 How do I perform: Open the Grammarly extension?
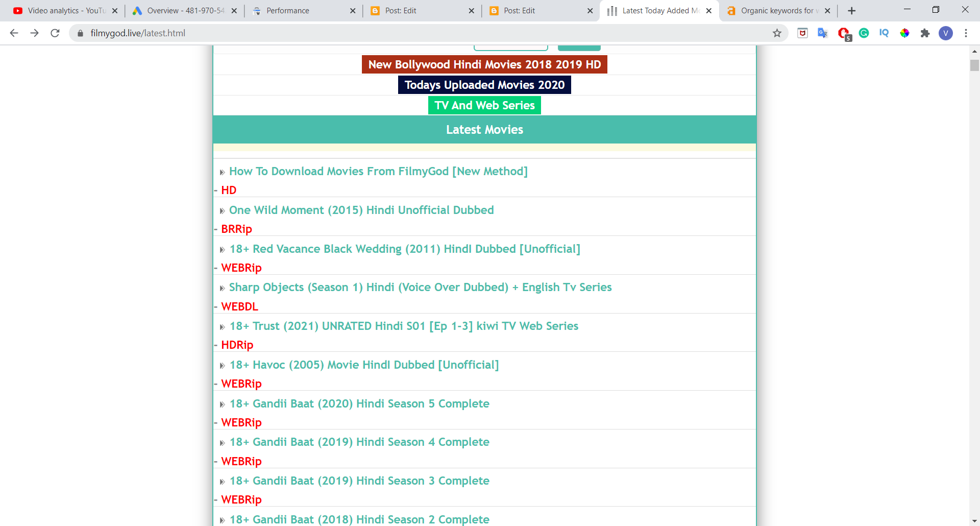click(864, 33)
